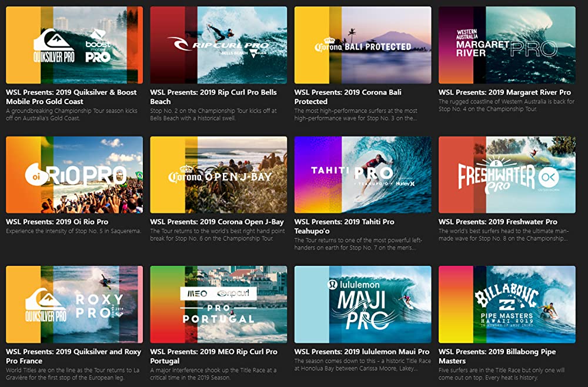
Task: Open the Corona Open J-Bay thumbnail
Action: 219,175
